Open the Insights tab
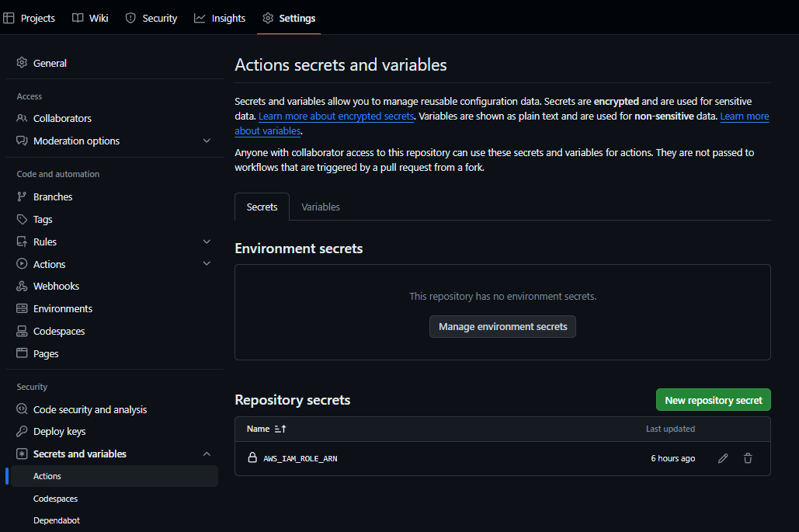The width and height of the screenshot is (799, 532). tap(220, 19)
